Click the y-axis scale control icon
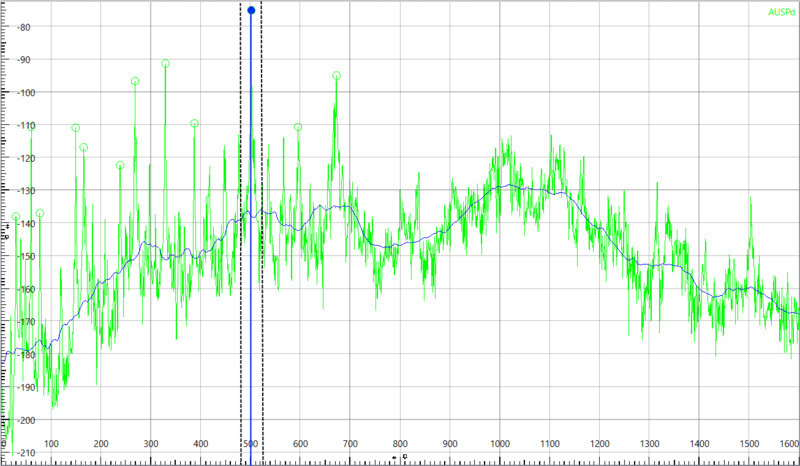Screen dimensions: 800x466 click(x=8, y=229)
